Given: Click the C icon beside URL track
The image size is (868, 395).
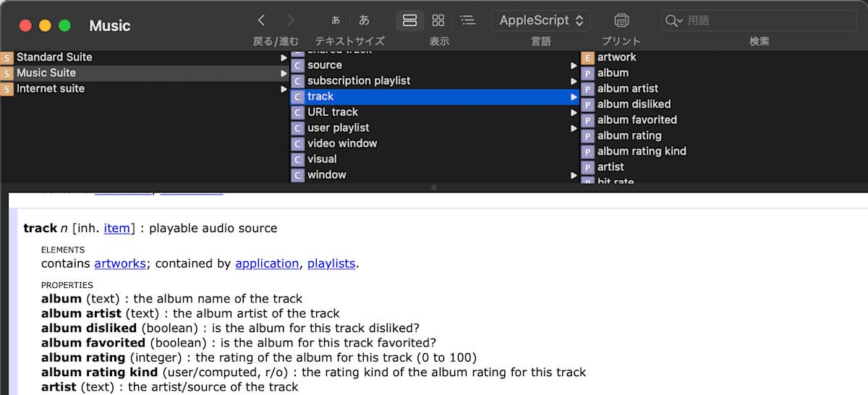Looking at the screenshot, I should [x=298, y=112].
